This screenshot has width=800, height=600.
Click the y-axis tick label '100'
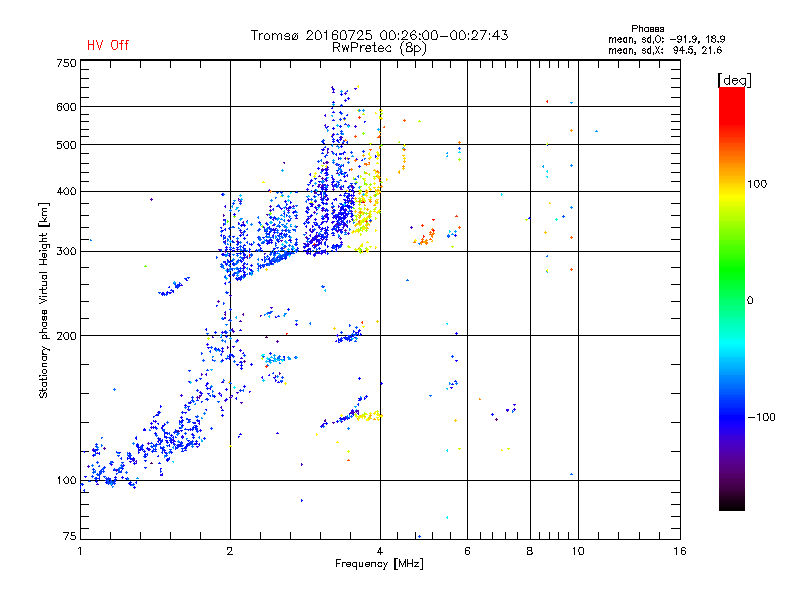pos(66,480)
